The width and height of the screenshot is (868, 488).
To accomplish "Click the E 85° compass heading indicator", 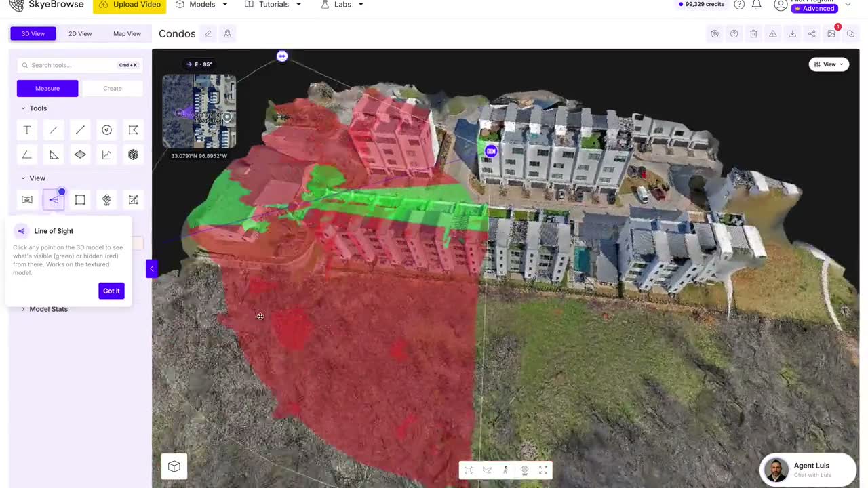I will [x=199, y=64].
